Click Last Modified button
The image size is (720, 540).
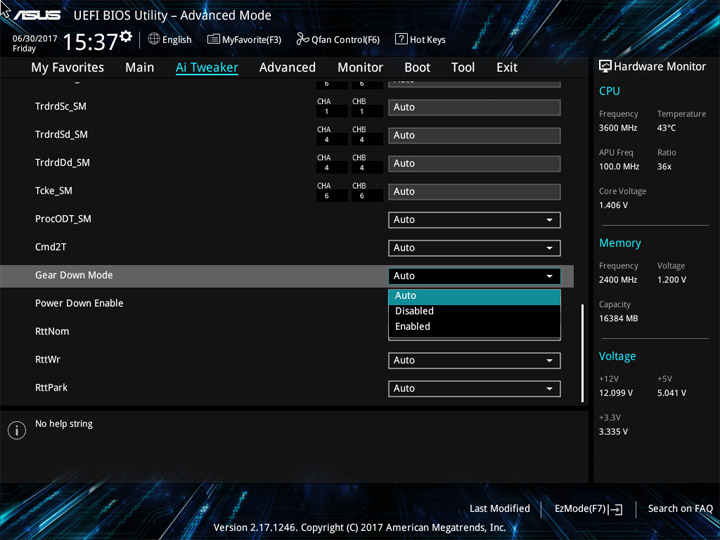pyautogui.click(x=500, y=509)
